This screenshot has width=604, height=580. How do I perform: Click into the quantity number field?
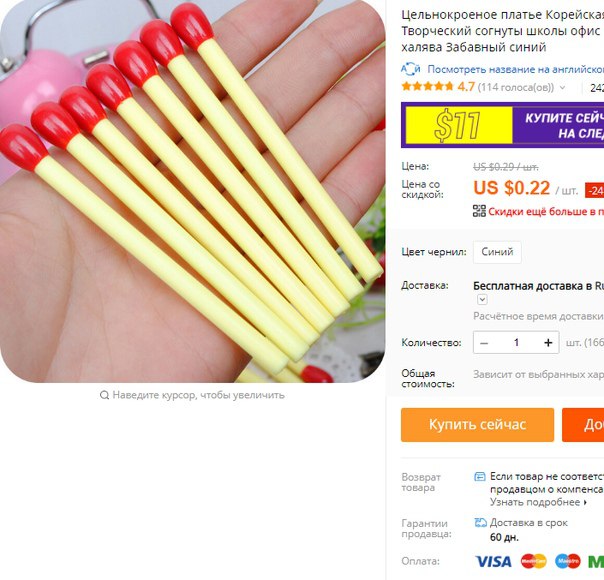coord(516,343)
